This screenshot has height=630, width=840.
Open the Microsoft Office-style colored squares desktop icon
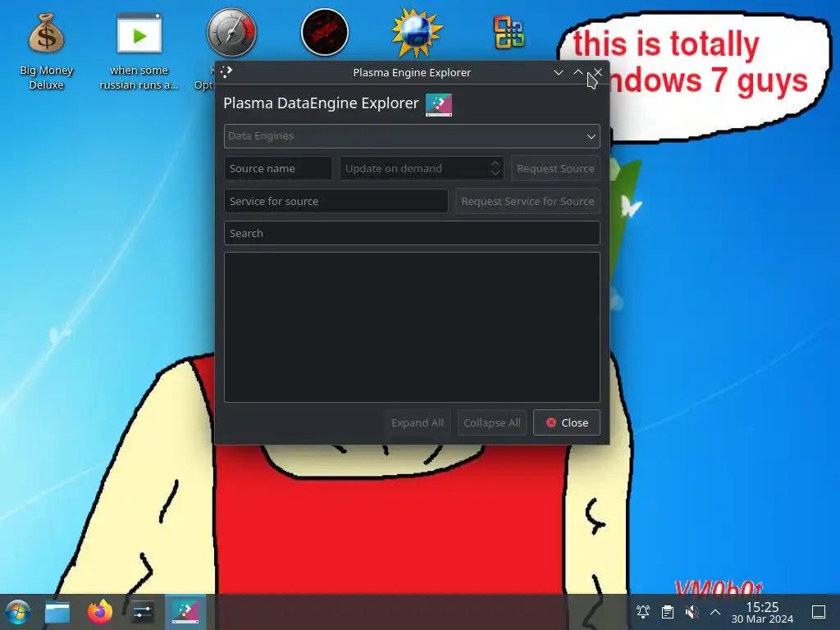[x=509, y=33]
